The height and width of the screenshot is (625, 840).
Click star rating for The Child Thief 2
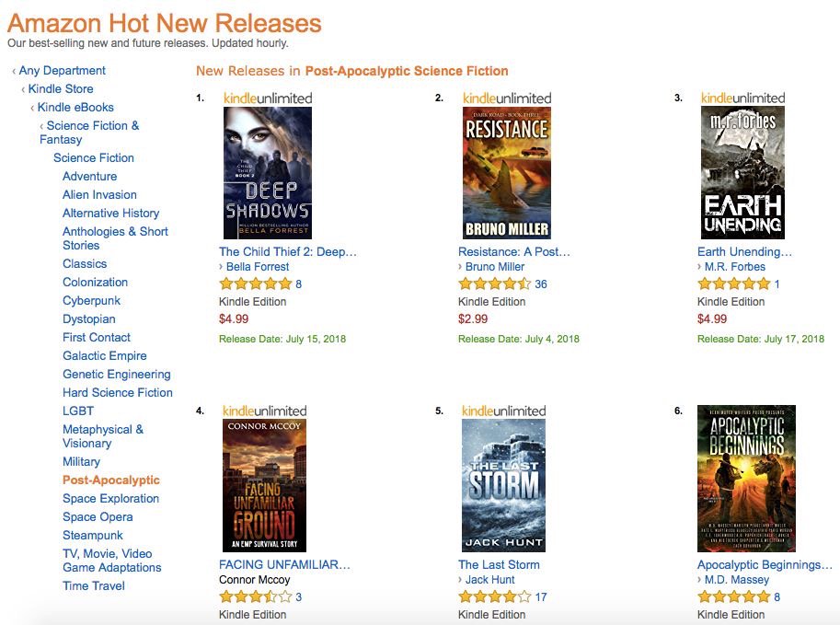coord(256,284)
